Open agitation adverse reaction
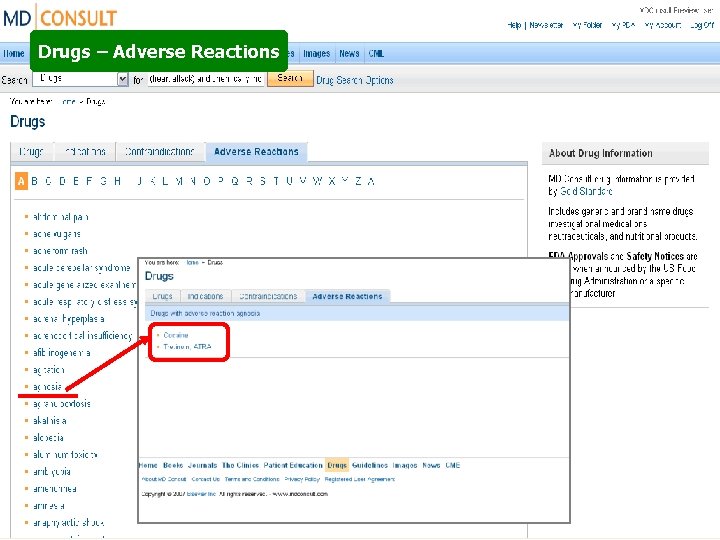Viewport: 720px width, 540px height. 49,370
